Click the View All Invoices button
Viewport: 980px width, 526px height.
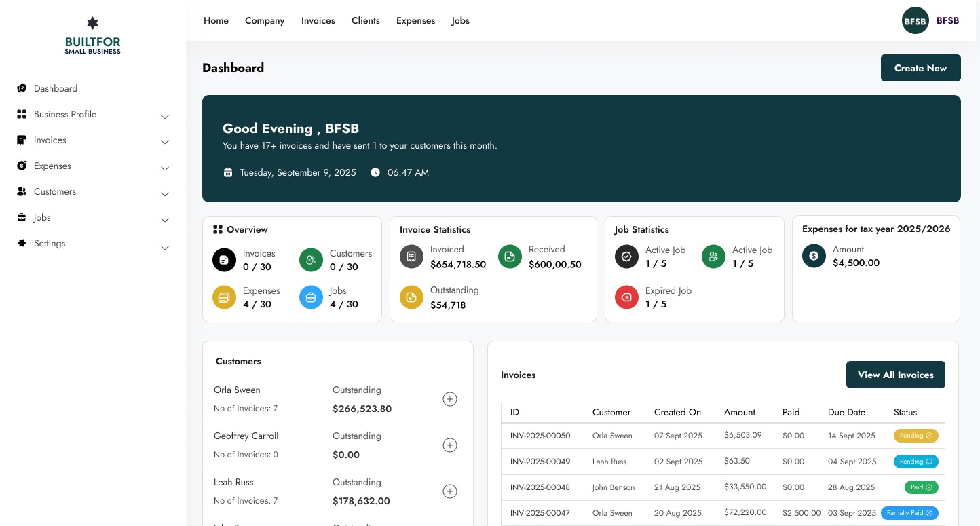[895, 375]
